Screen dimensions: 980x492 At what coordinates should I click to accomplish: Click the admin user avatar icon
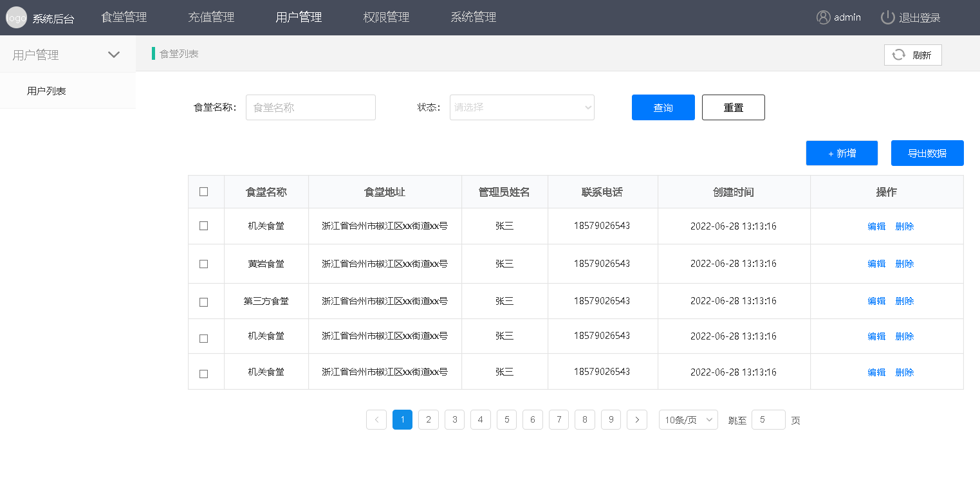click(823, 17)
